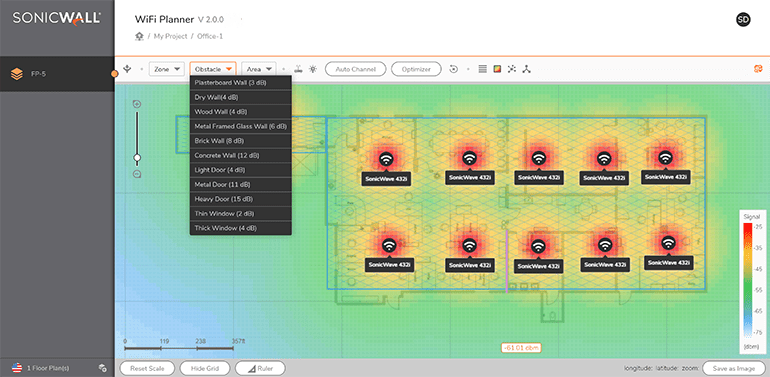Open the Office-1 breadcrumb link
This screenshot has height=377, width=770.
210,36
